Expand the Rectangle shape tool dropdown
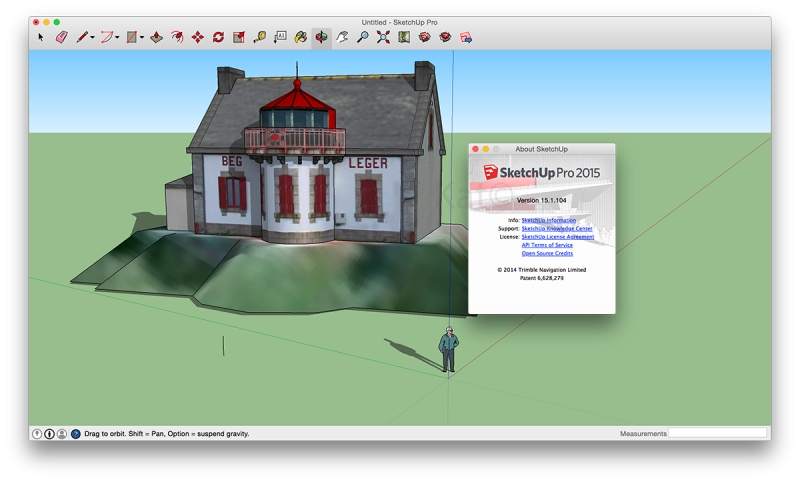The width and height of the screenshot is (800, 482). click(x=142, y=38)
